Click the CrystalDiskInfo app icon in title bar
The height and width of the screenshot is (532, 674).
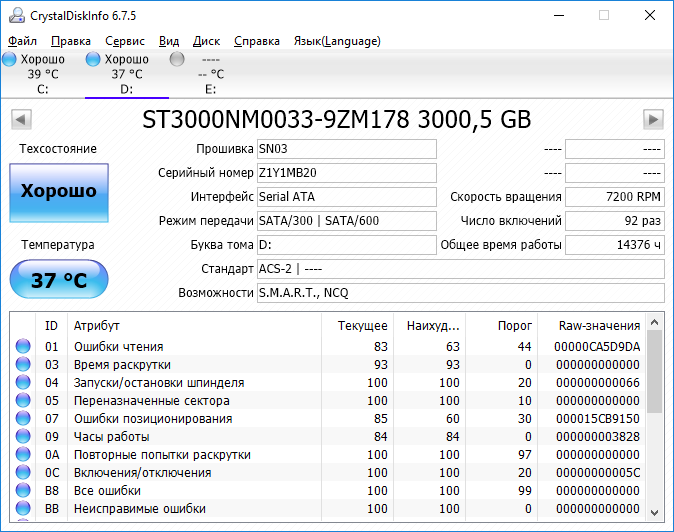pyautogui.click(x=17, y=15)
